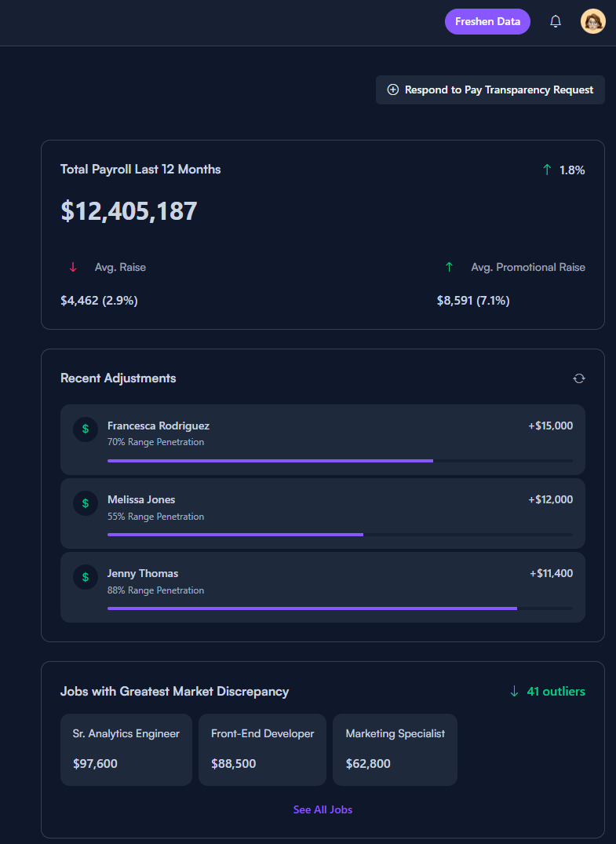Respond to Pay Transparency Request

(490, 90)
